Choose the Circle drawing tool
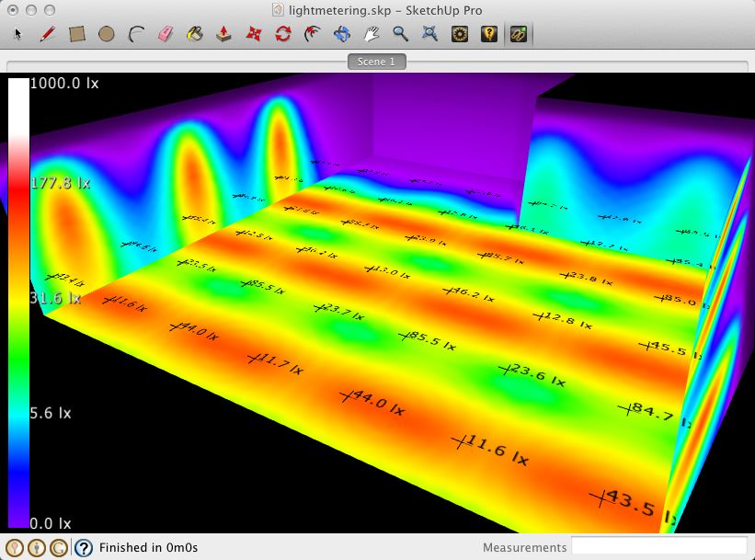 [x=107, y=34]
